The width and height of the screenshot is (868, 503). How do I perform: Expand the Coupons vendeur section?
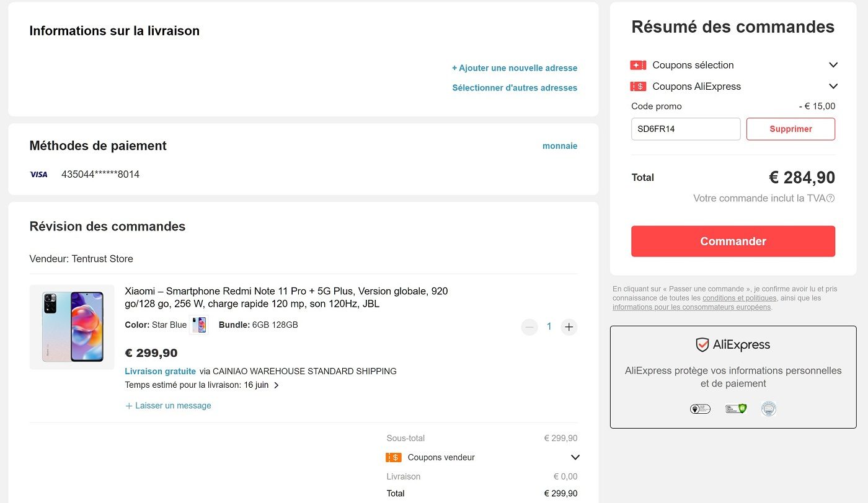coord(575,458)
